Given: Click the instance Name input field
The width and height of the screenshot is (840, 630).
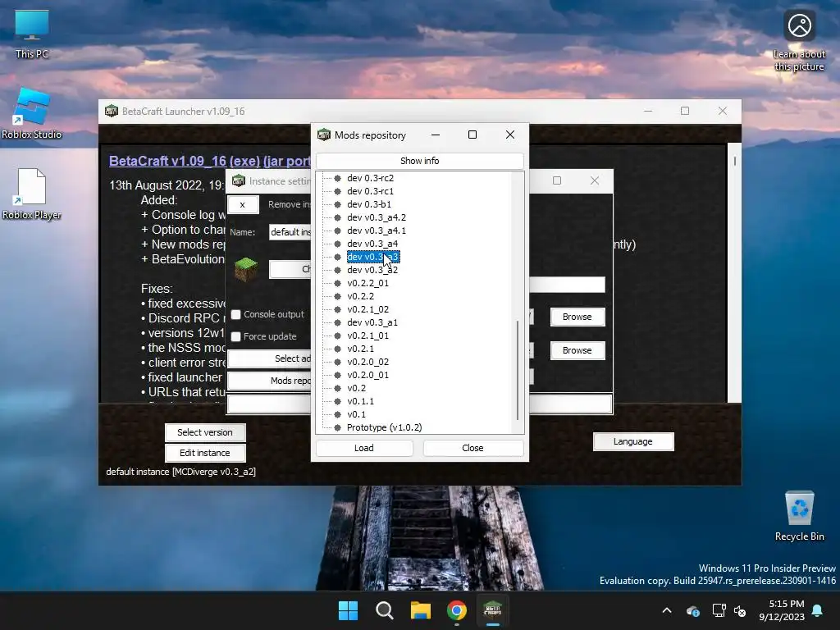Looking at the screenshot, I should pos(290,232).
